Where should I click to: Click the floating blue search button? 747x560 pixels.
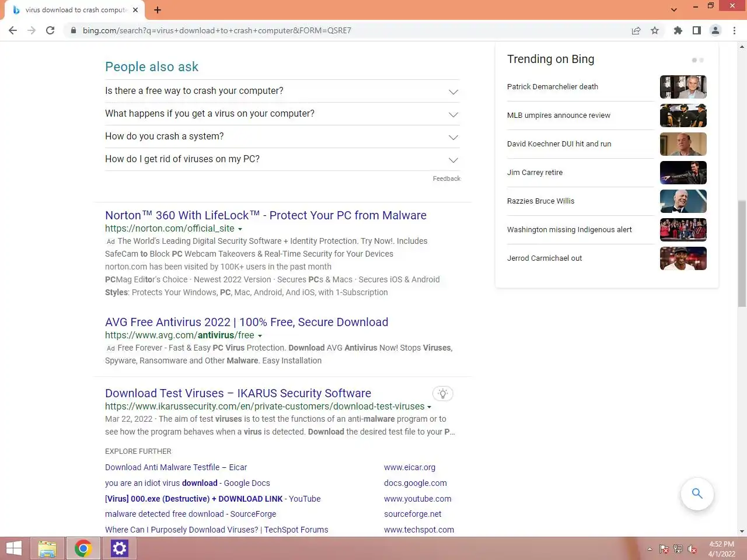click(697, 494)
